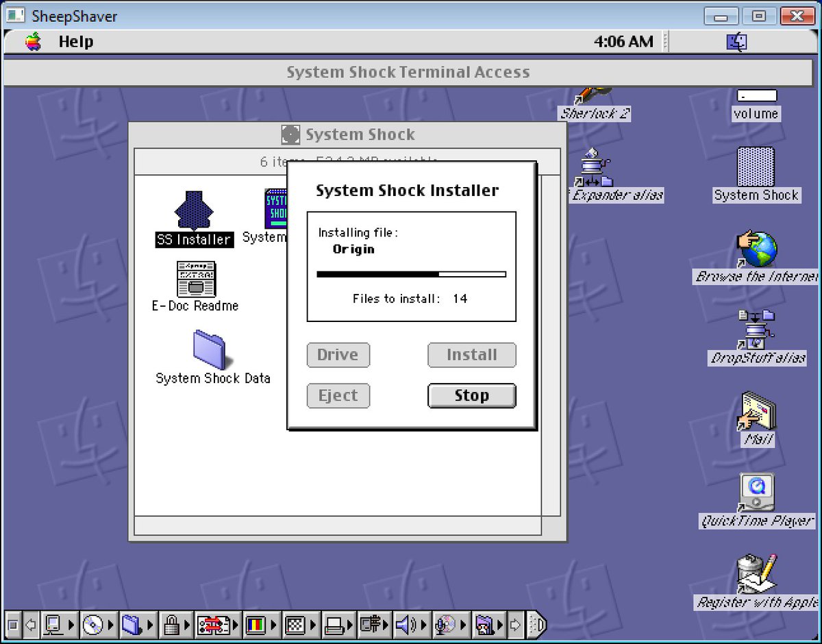822x644 pixels.
Task: Click the installer progress bar
Action: [411, 274]
